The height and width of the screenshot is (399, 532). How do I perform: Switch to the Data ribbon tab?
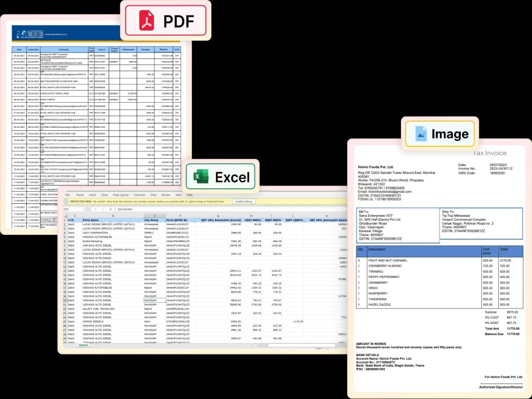(153, 195)
